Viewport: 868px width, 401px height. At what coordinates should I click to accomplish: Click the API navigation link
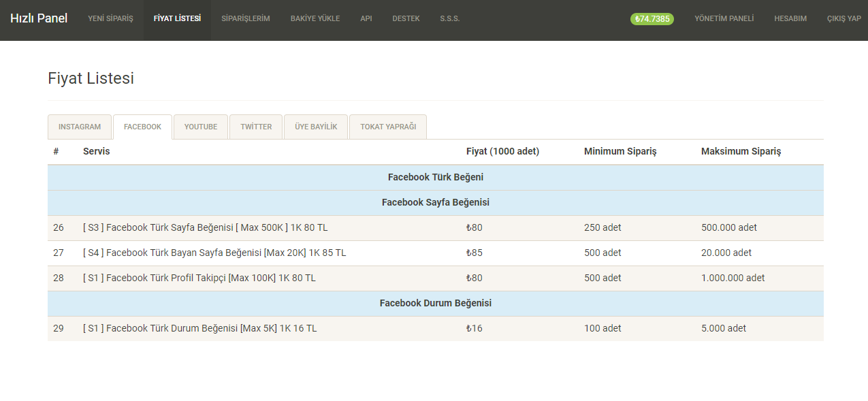366,19
